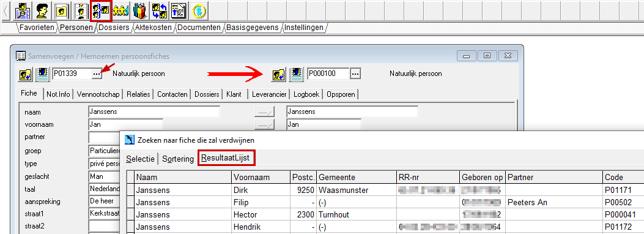Select result row Janssens Filip
The image size is (644, 234).
pyautogui.click(x=385, y=202)
